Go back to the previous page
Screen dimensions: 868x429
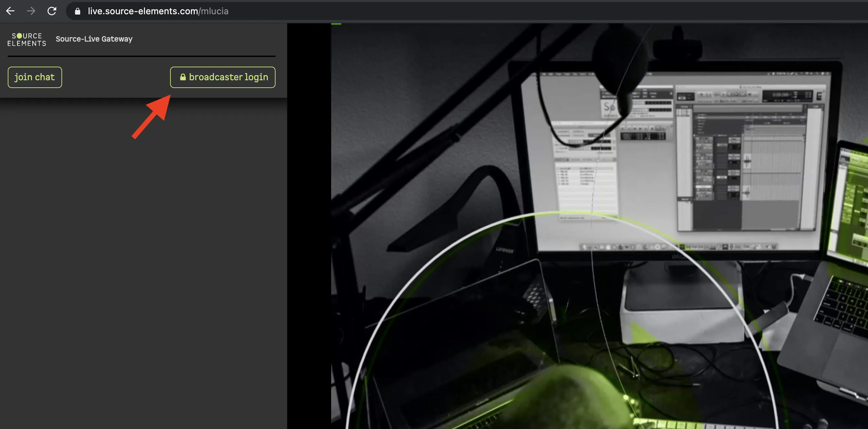point(10,11)
